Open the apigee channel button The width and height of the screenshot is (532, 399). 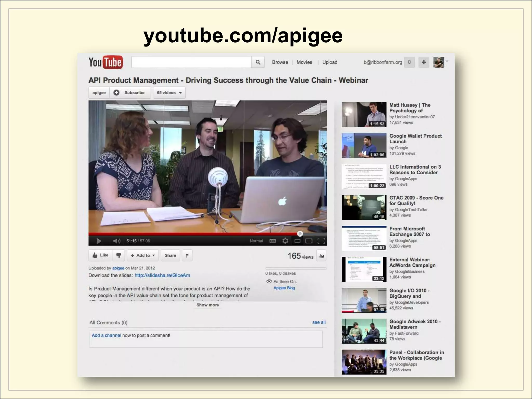click(x=99, y=93)
